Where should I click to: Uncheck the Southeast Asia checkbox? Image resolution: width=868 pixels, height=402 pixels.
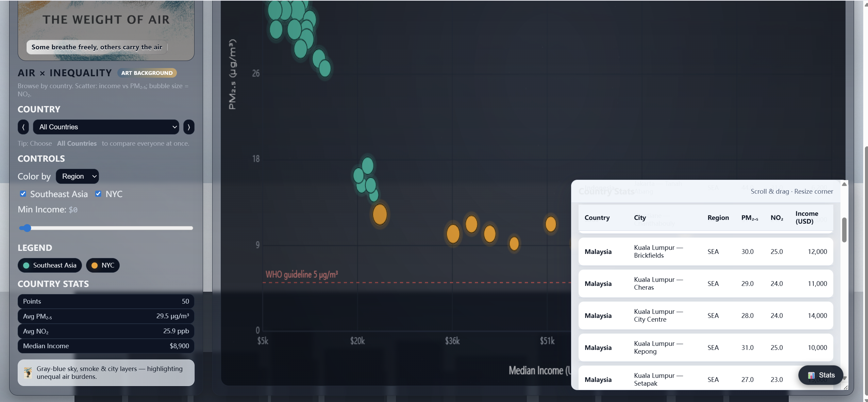tap(23, 194)
